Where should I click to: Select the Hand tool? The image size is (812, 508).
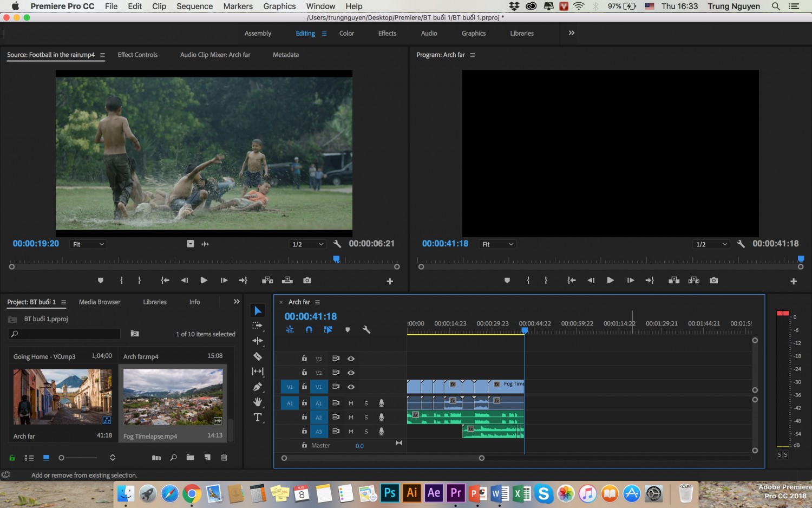pos(258,402)
